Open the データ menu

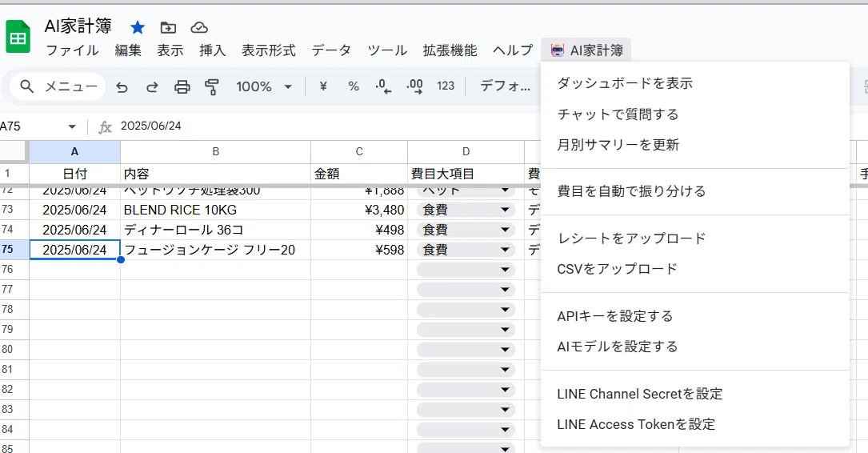331,50
